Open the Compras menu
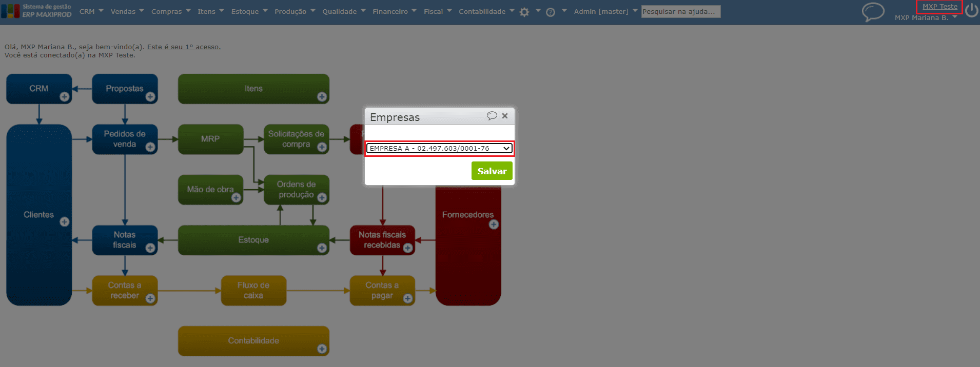Screen dimensions: 980x367 click(171, 11)
